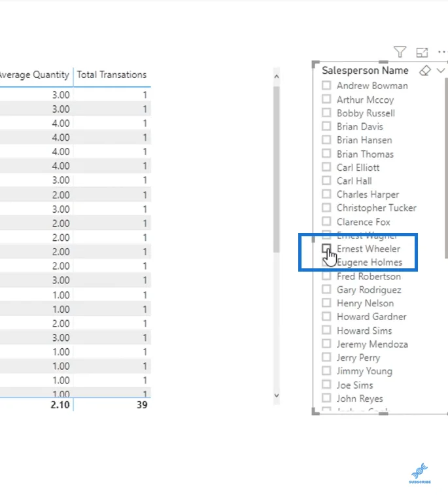
Task: Select the Salesperson Name slicer title
Action: point(365,71)
